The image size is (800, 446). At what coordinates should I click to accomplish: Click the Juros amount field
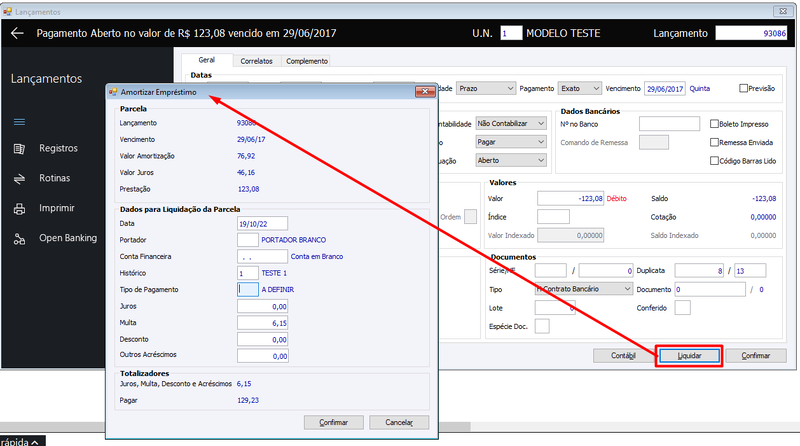[263, 307]
